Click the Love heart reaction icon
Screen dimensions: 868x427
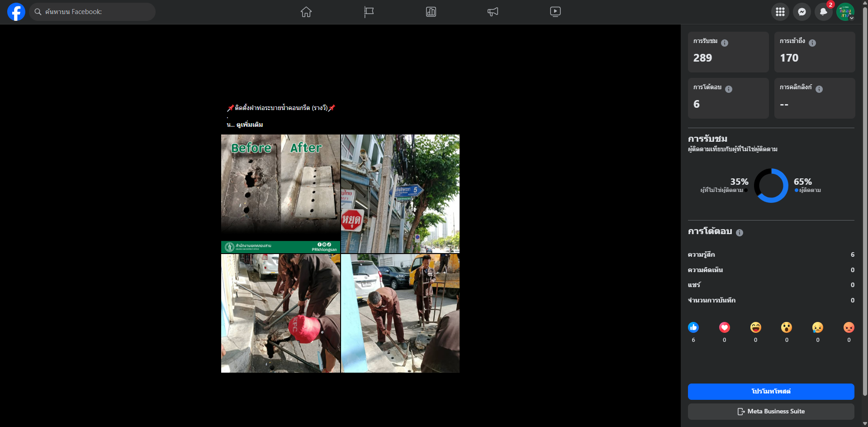[x=725, y=327]
